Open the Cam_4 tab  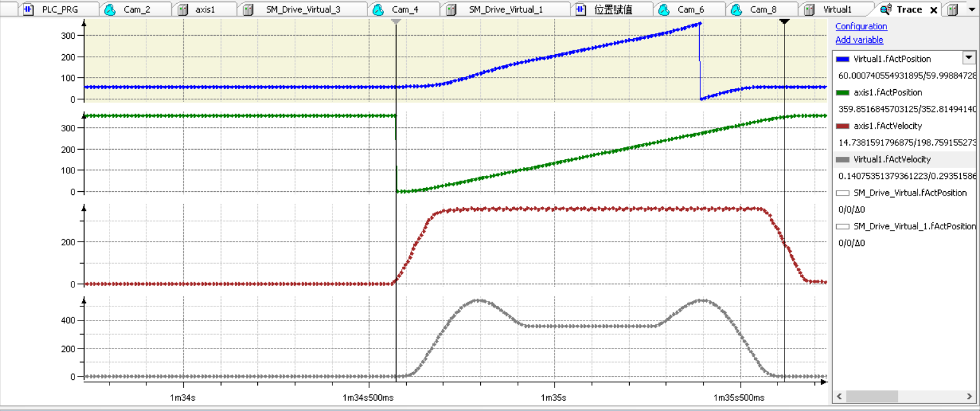point(405,10)
